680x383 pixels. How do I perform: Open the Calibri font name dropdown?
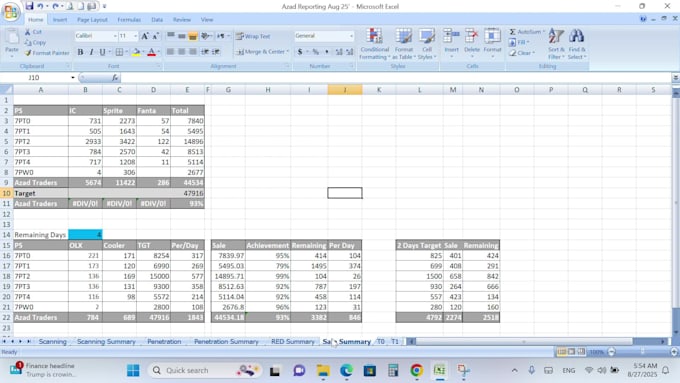pyautogui.click(x=115, y=36)
